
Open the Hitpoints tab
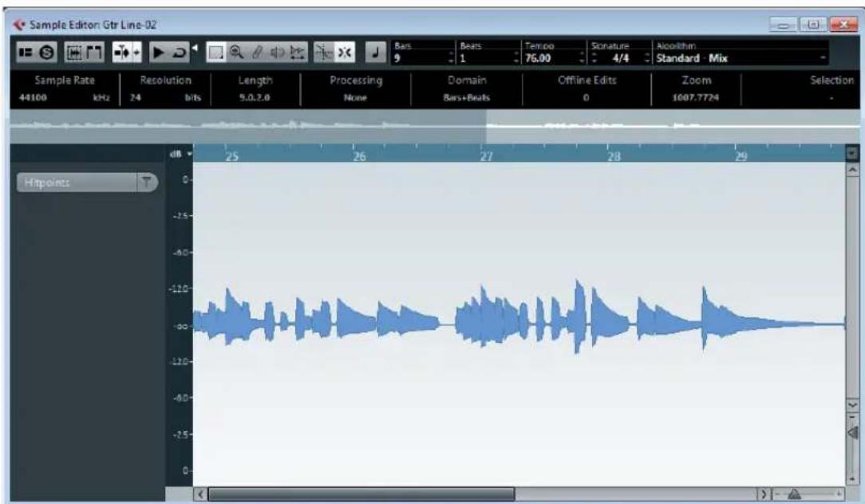77,183
